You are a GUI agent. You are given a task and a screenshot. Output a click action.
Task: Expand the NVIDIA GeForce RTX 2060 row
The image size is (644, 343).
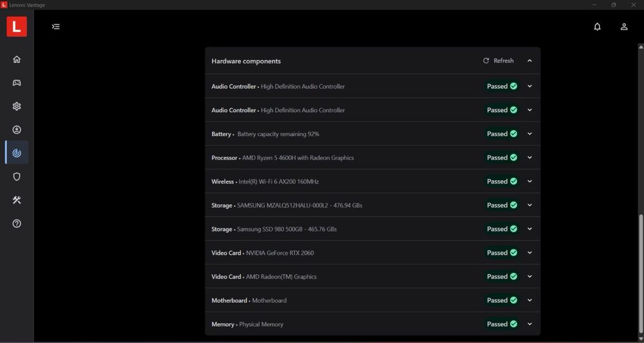pyautogui.click(x=529, y=253)
